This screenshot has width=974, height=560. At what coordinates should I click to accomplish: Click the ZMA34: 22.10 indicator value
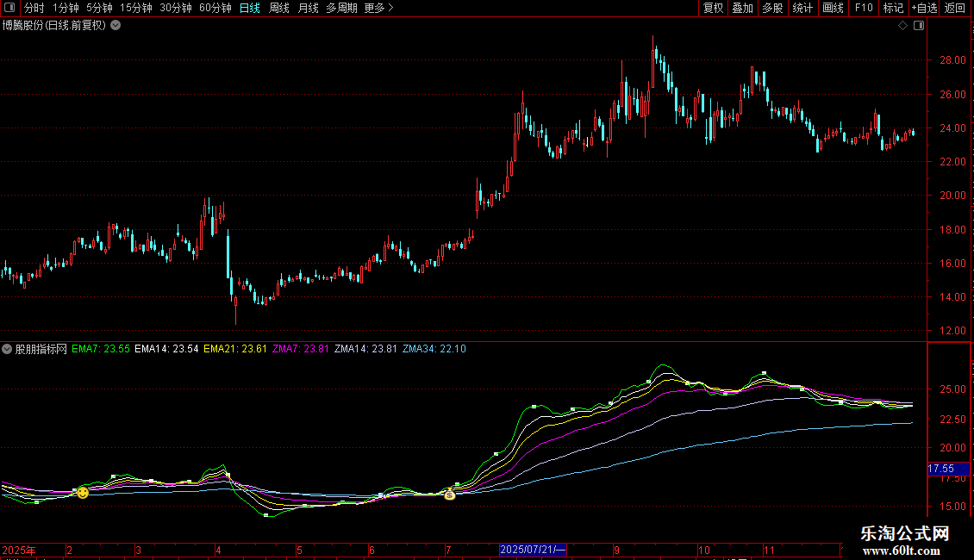pos(434,349)
